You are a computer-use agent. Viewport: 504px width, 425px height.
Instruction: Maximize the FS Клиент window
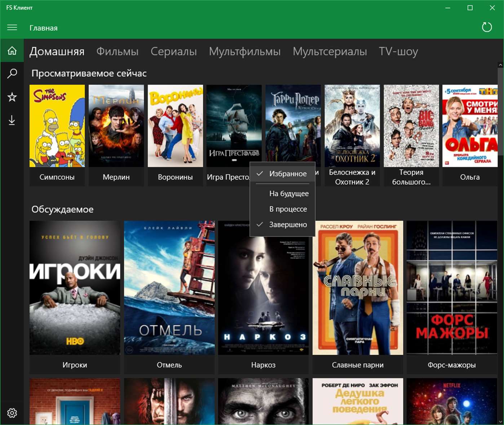tap(470, 8)
